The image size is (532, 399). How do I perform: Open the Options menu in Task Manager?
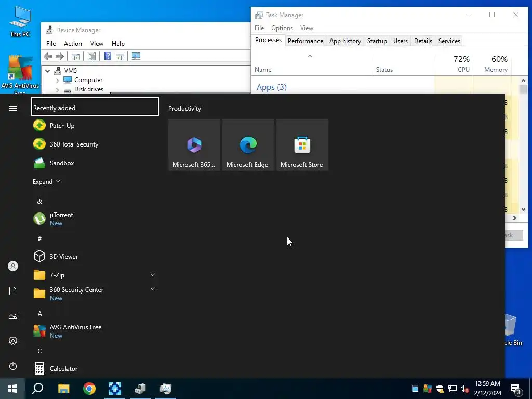click(x=282, y=28)
